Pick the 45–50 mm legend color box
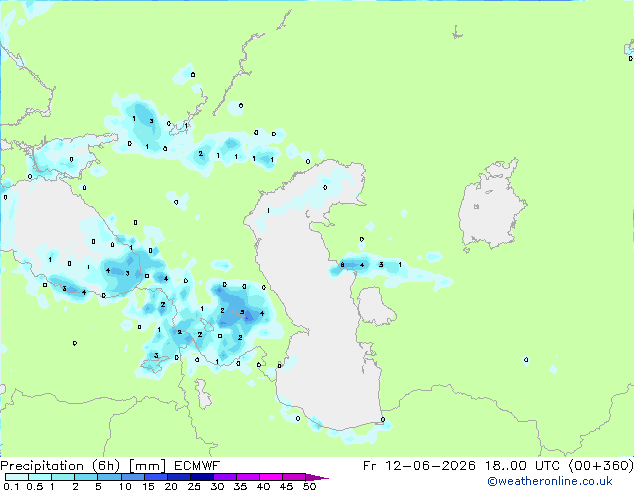 [294, 477]
